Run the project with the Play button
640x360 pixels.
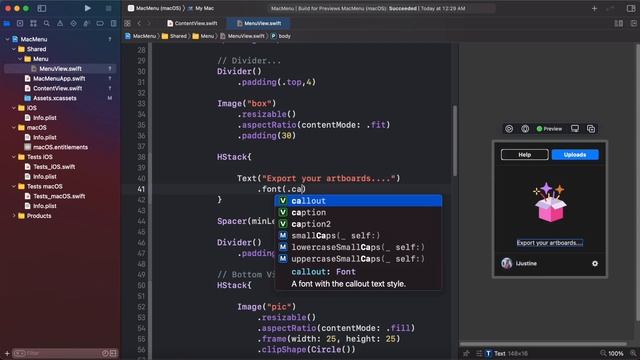pyautogui.click(x=87, y=8)
